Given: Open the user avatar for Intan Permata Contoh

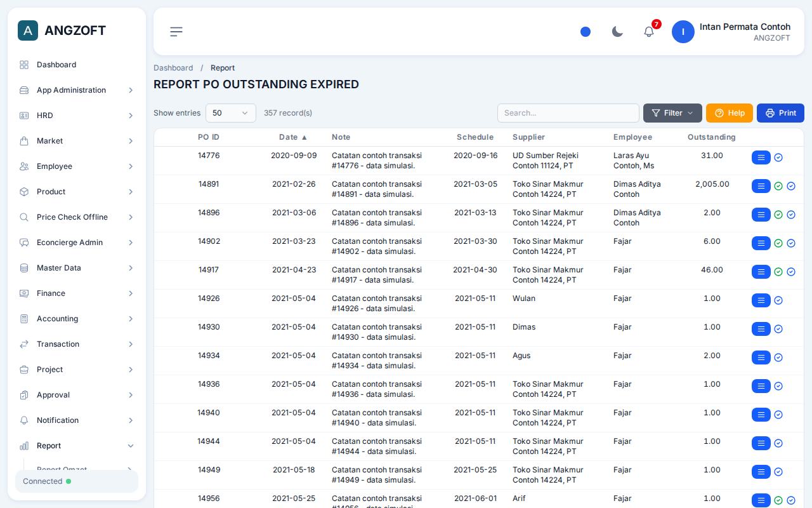Looking at the screenshot, I should pos(683,32).
